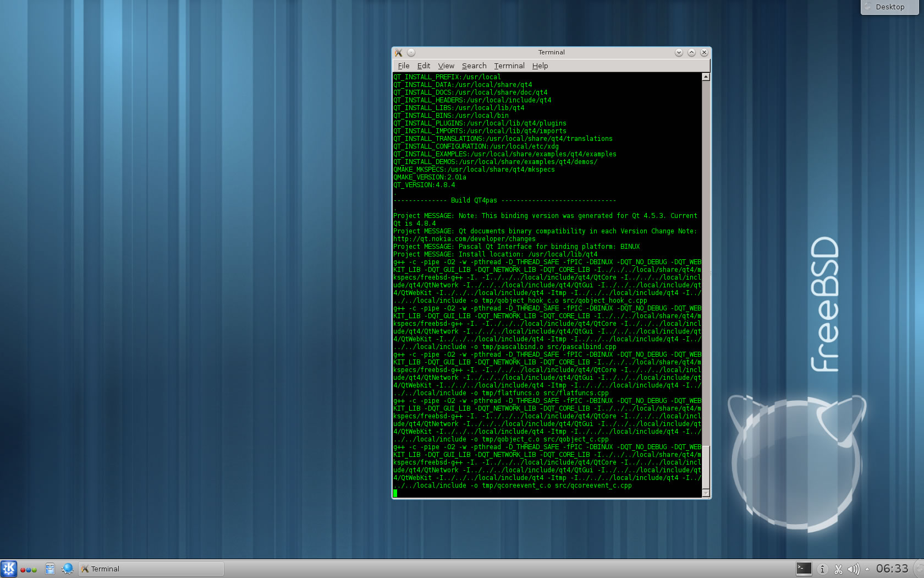
Task: Open the panel toolbox cashew
Action: point(919,569)
